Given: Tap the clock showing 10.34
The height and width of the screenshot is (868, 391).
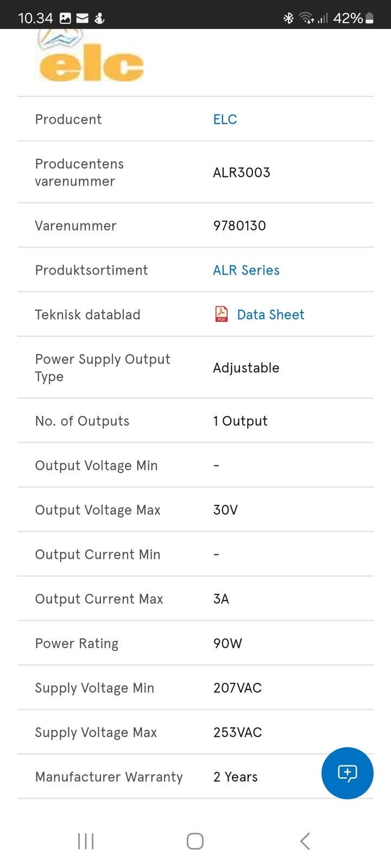Looking at the screenshot, I should pos(35,18).
